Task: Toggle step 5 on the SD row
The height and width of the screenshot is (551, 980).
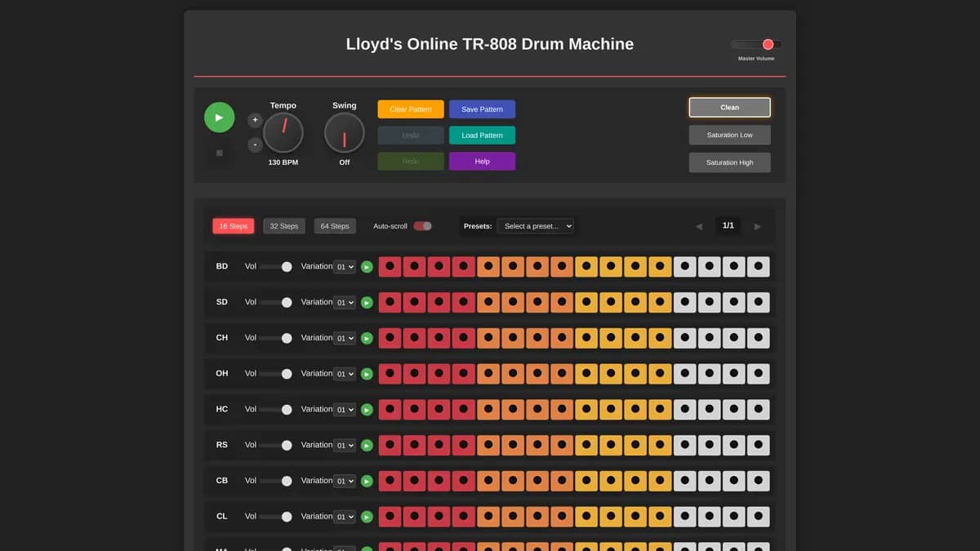Action: 488,303
